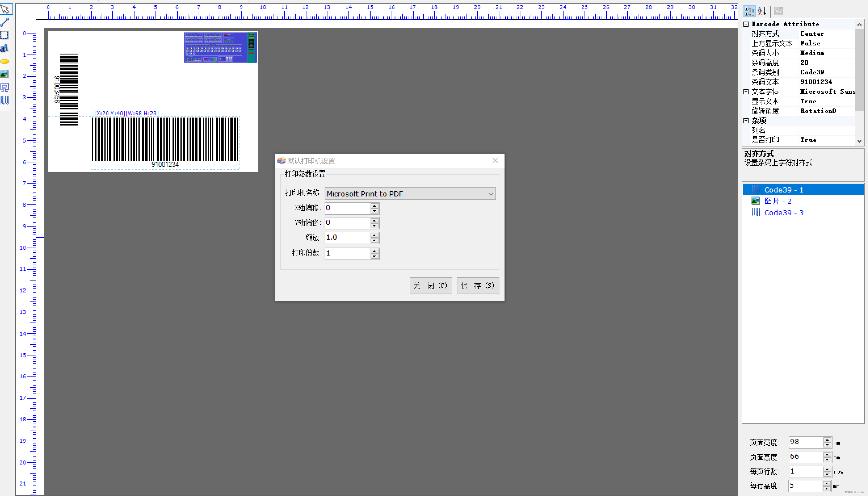
Task: Click the 每页行数 input field
Action: point(806,472)
